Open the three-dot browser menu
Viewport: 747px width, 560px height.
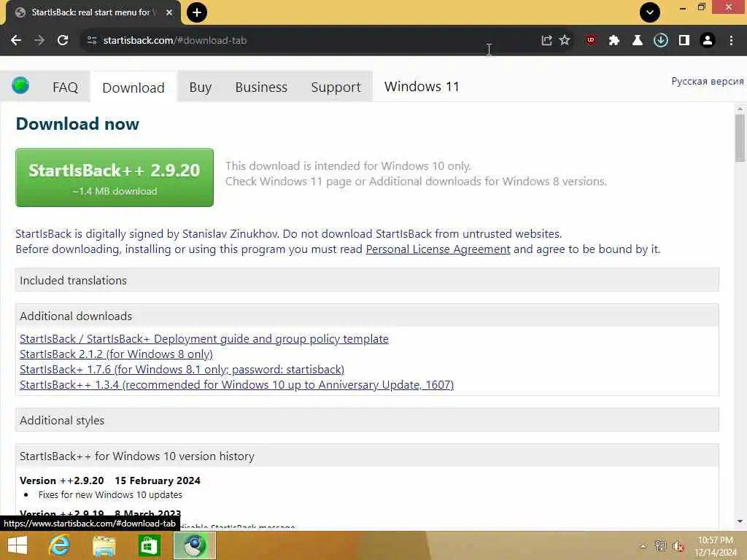(x=731, y=41)
